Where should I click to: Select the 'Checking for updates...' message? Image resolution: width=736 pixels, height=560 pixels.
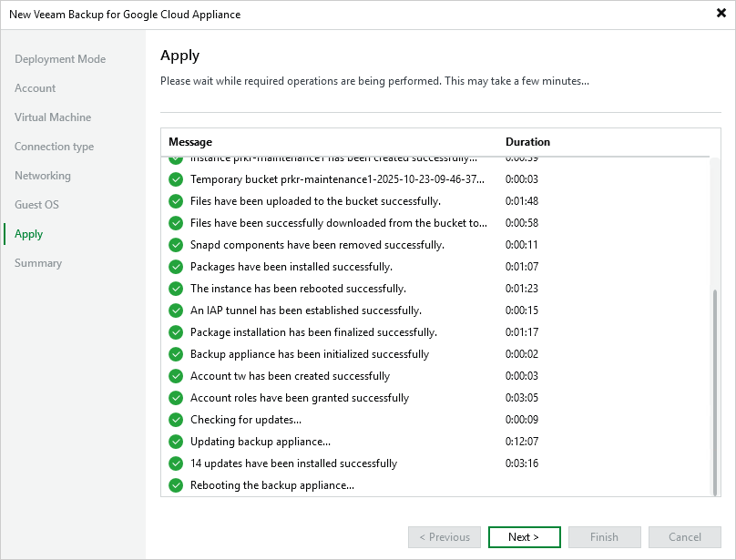(x=246, y=420)
